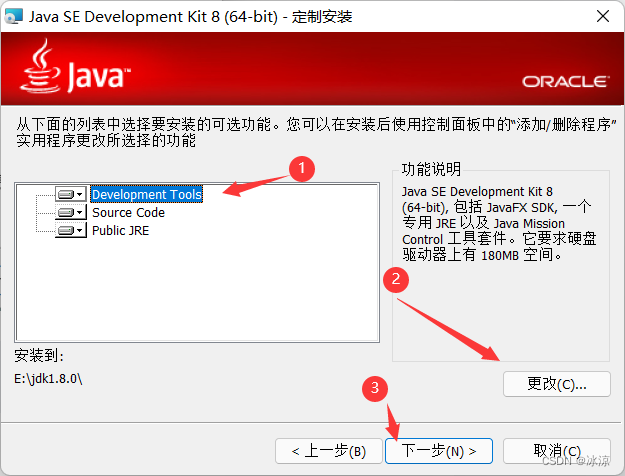Go back with the 上一步(B) button
Screen dimensions: 625x476
point(329,451)
